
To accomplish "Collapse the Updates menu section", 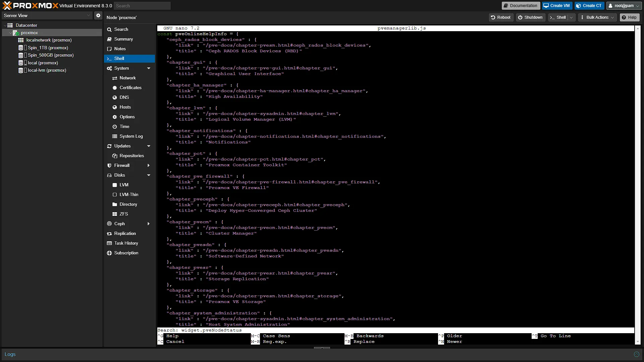I will (x=149, y=146).
